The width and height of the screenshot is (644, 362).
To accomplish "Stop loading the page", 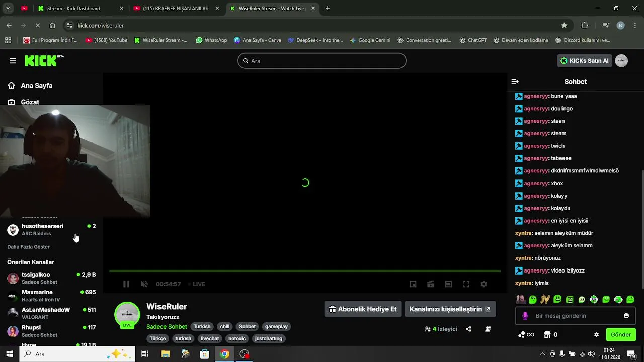I will click(38, 26).
